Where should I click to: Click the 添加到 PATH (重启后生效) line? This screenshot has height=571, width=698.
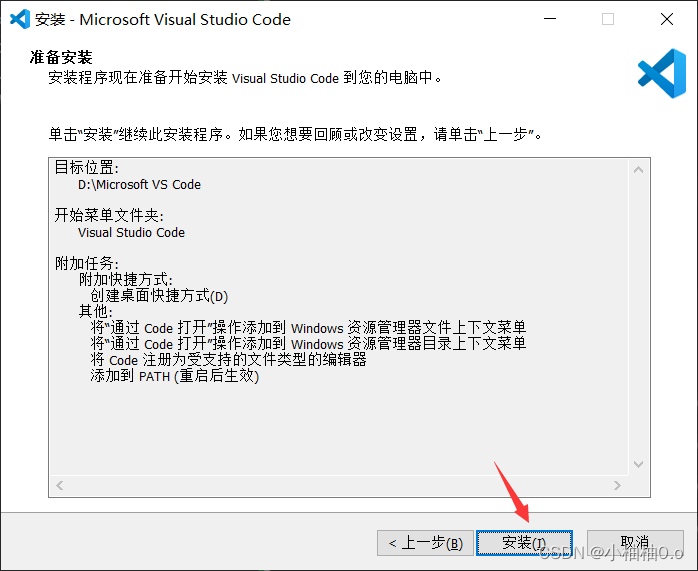(174, 376)
